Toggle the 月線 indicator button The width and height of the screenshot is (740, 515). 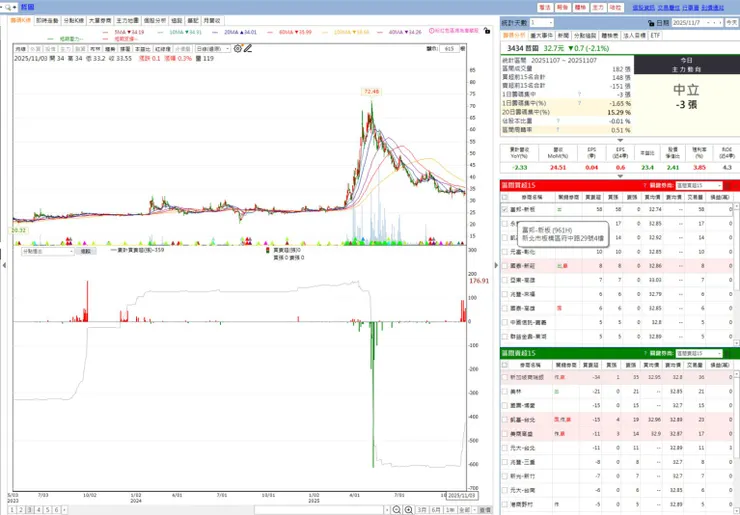pos(21,49)
